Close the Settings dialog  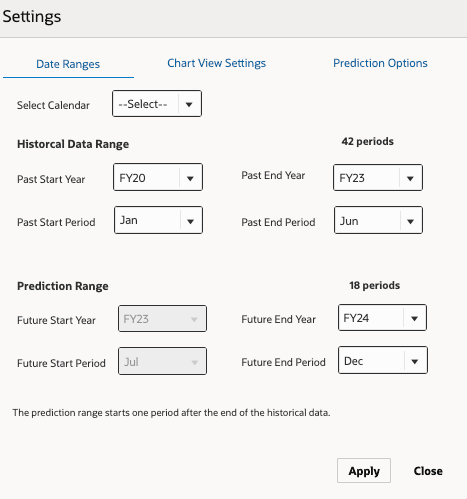point(428,471)
